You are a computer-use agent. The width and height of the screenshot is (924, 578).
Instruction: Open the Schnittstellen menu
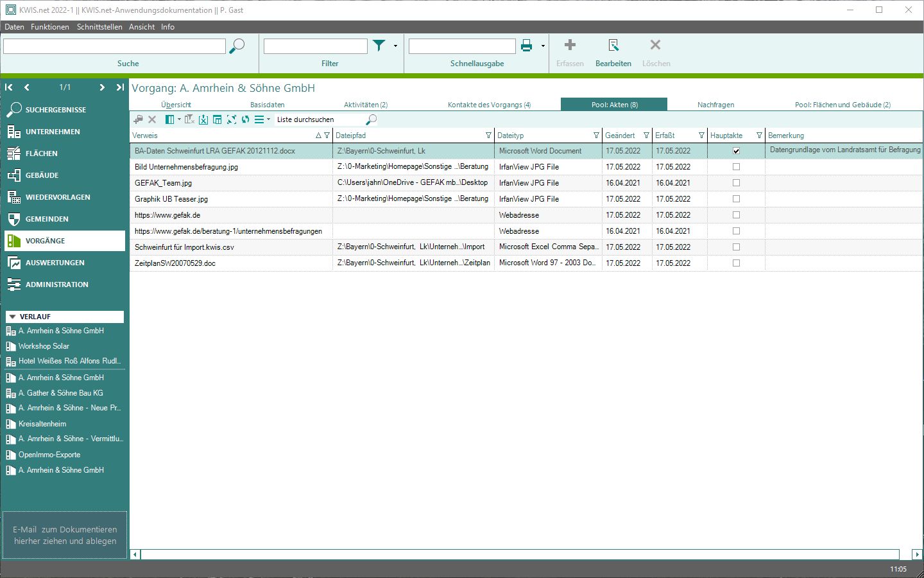99,27
